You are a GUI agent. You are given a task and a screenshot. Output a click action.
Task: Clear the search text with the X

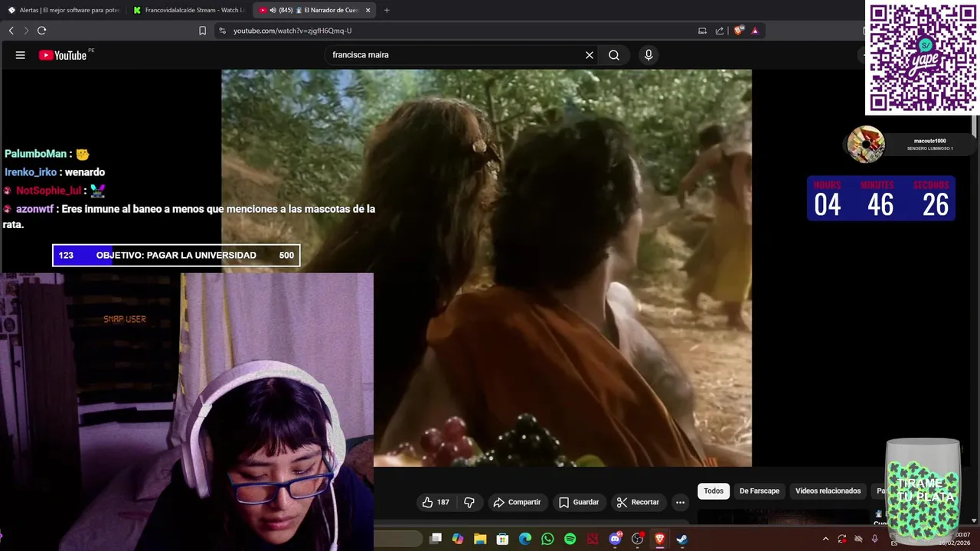(590, 55)
